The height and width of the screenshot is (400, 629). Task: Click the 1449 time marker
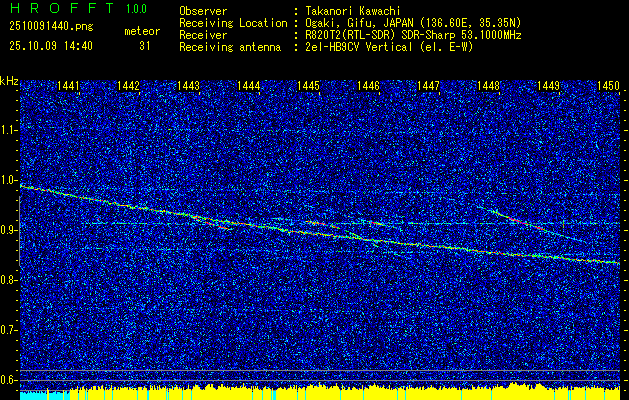click(x=548, y=85)
